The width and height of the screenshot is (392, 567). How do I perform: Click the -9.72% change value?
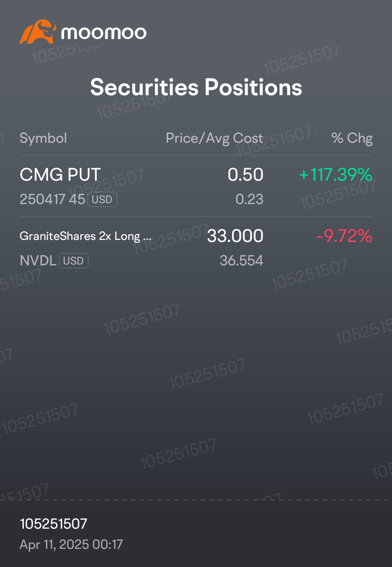pyautogui.click(x=344, y=236)
